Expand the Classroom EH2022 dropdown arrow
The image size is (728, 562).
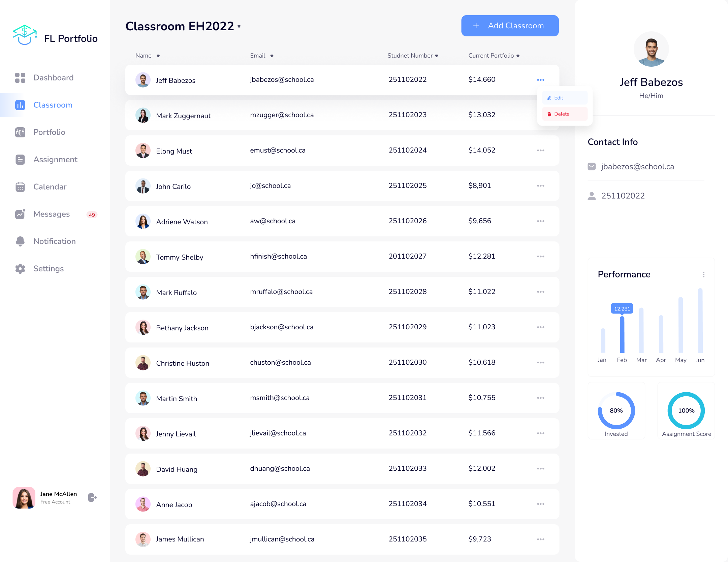coord(239,27)
